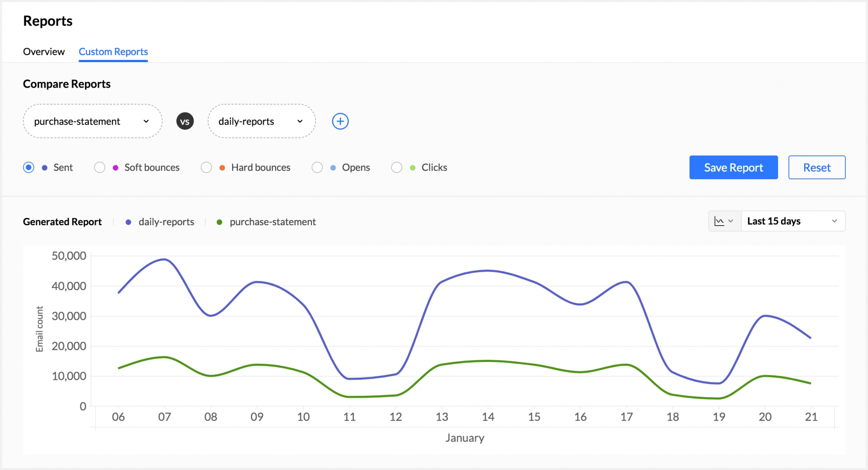Click the plus icon to add report
The image size is (868, 470).
click(x=340, y=122)
